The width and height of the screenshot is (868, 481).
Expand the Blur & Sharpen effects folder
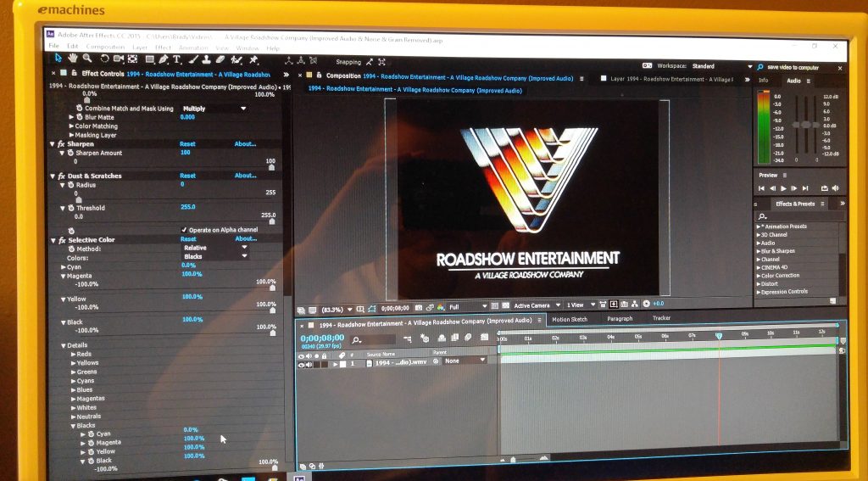click(759, 251)
